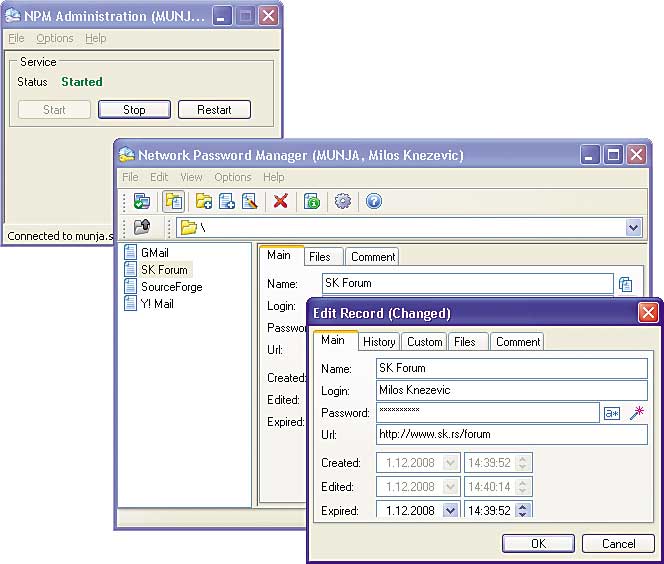Click the green 'Started' status text
664x564 pixels.
[82, 82]
